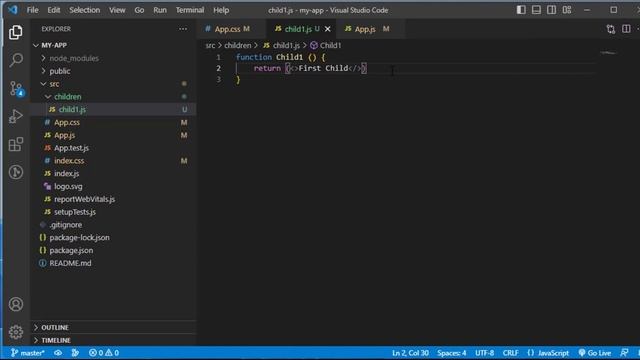Open the Go menu
640x360 pixels.
pos(139,10)
